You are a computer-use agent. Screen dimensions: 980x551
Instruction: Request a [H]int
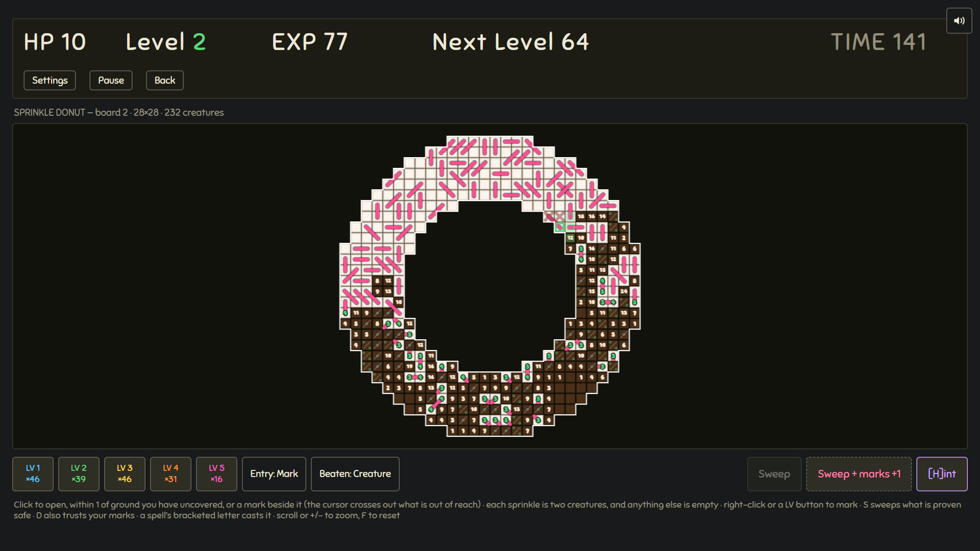pos(942,473)
